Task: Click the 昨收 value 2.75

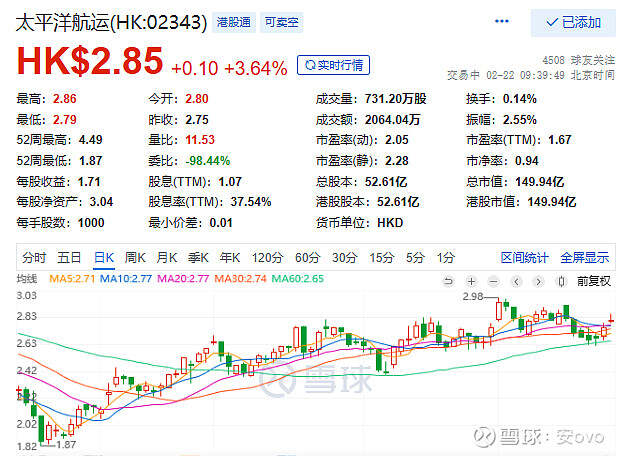Action: click(x=197, y=120)
